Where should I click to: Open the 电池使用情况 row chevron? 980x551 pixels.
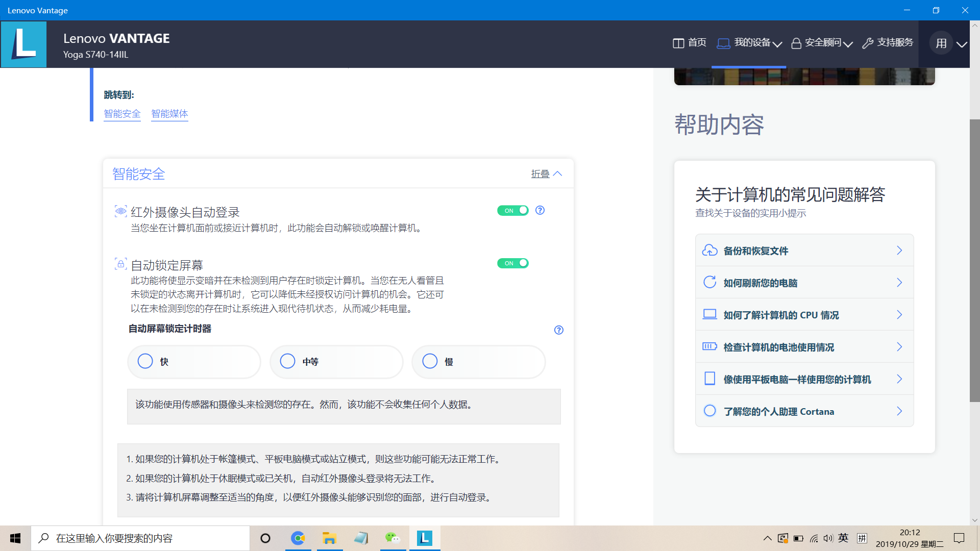(899, 347)
